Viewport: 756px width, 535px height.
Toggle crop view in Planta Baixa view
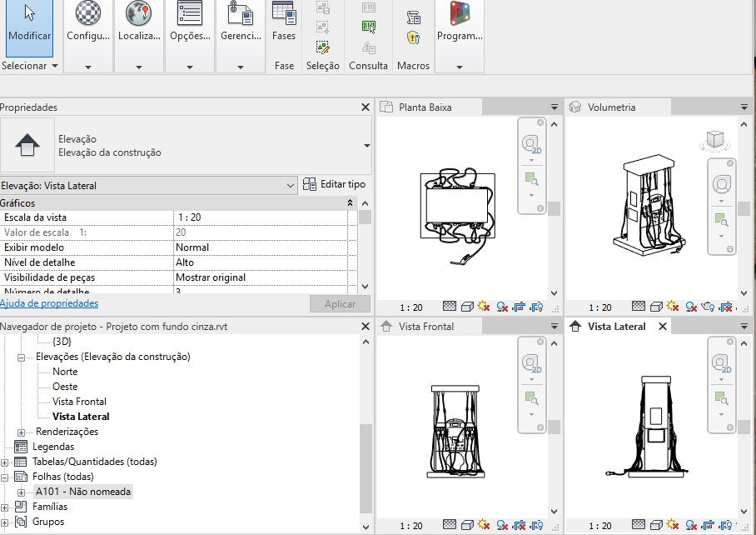pos(519,307)
